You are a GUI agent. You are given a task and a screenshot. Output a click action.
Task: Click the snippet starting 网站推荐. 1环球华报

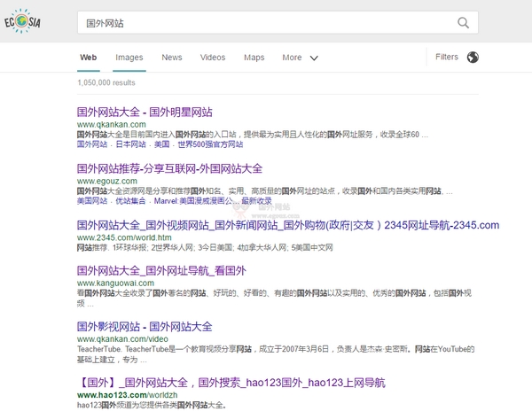pos(205,248)
